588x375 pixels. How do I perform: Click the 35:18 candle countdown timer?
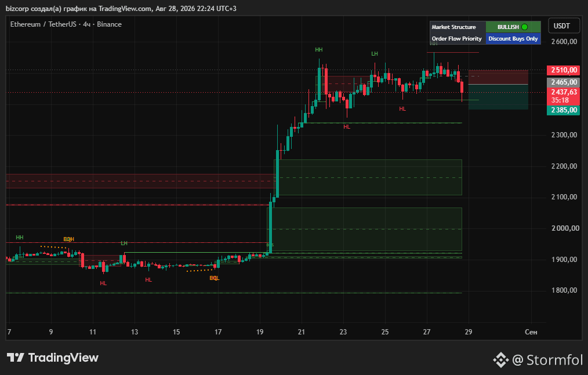560,100
